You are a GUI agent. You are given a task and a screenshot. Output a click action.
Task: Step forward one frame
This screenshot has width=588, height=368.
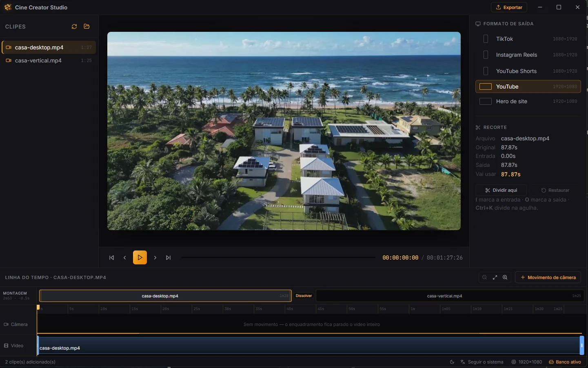(155, 257)
